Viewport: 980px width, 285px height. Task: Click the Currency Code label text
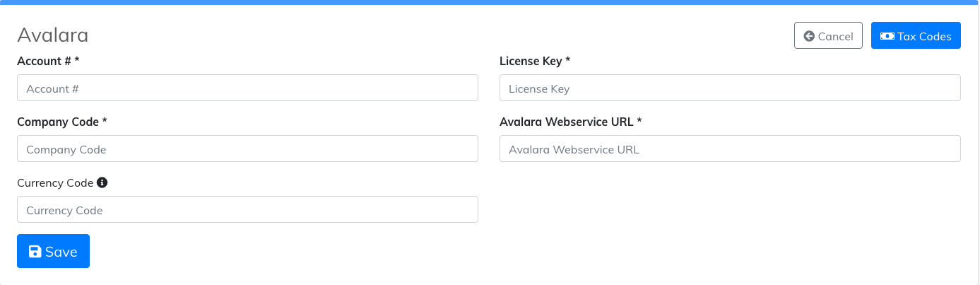coord(55,183)
